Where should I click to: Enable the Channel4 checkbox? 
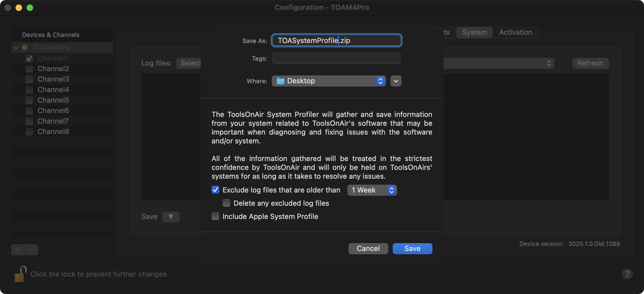point(29,90)
